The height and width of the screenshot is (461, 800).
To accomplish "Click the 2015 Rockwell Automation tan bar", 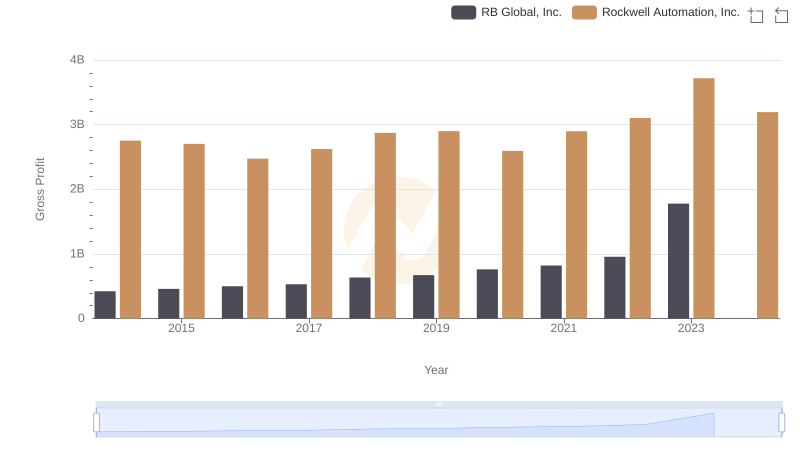I will (x=194, y=231).
